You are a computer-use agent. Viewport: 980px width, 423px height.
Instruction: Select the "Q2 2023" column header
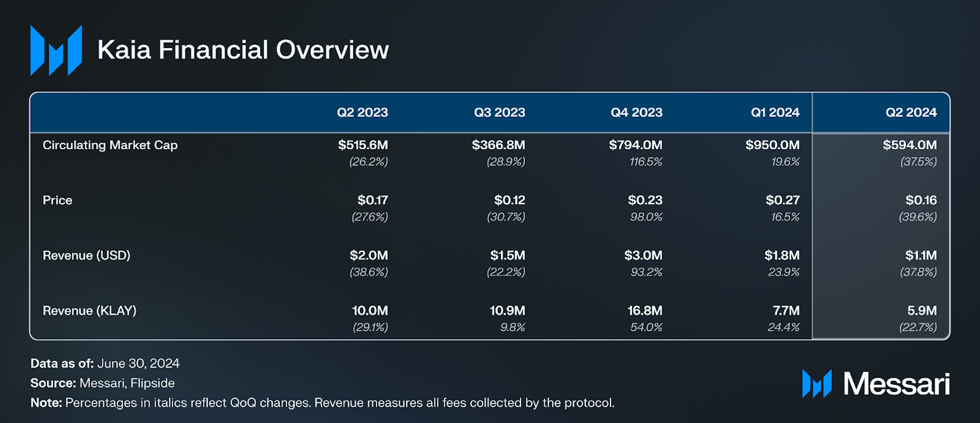point(362,113)
